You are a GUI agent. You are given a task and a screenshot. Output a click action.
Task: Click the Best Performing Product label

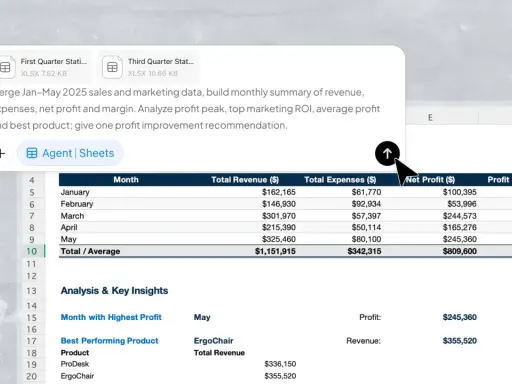tap(109, 341)
